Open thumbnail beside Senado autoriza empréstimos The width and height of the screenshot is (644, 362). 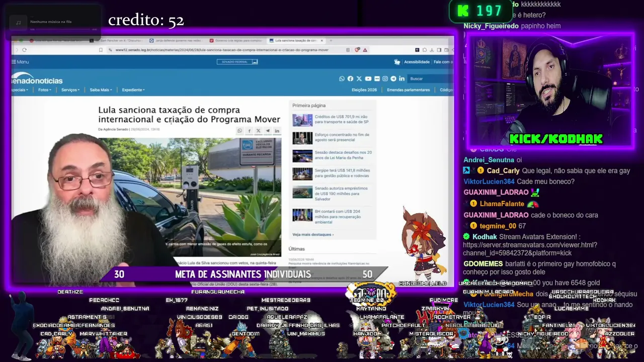302,193
